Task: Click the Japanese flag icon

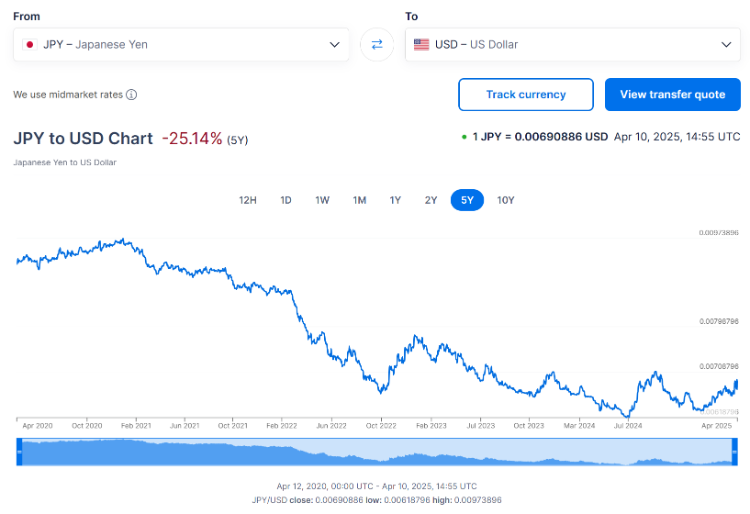Action: (x=30, y=44)
